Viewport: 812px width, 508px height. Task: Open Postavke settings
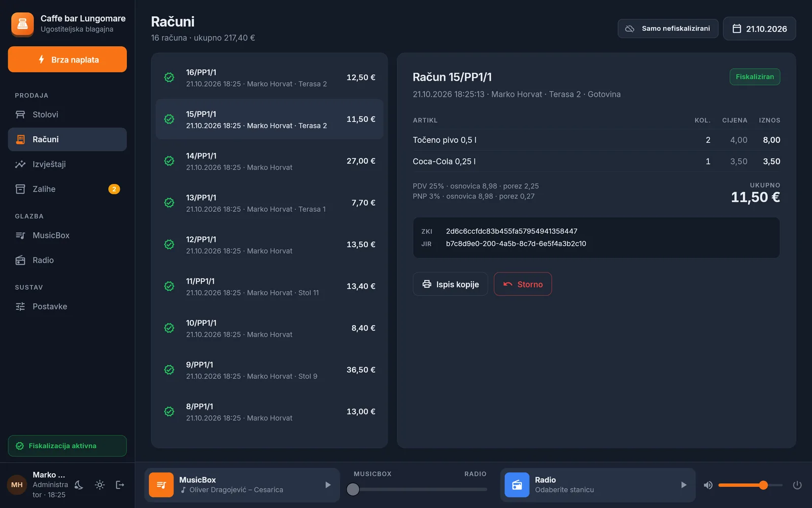pyautogui.click(x=67, y=306)
